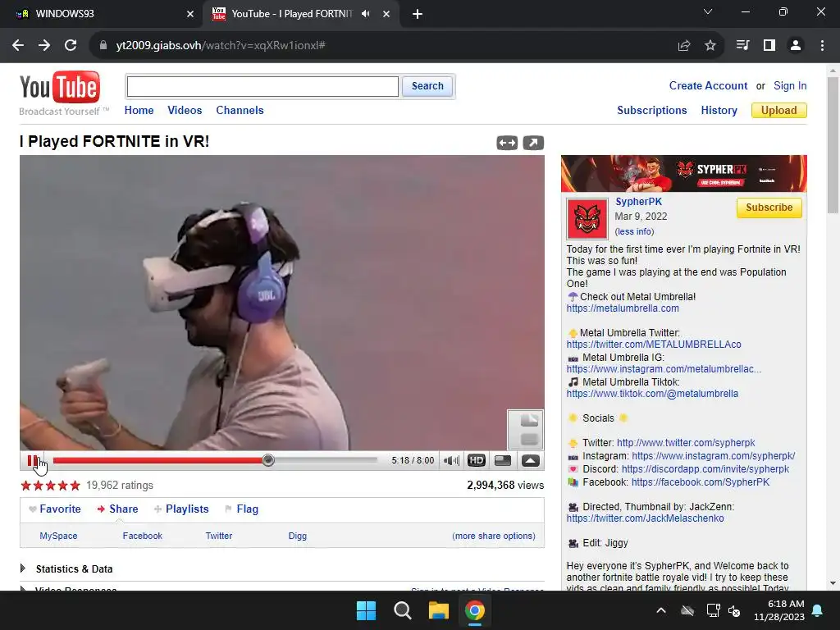The width and height of the screenshot is (840, 630).
Task: Go back in the browser
Action: click(18, 46)
